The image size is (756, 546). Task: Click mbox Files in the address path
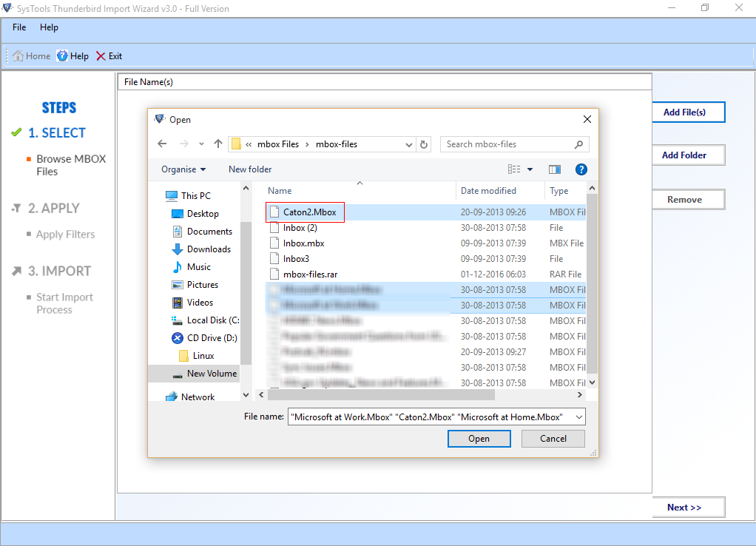[277, 144]
